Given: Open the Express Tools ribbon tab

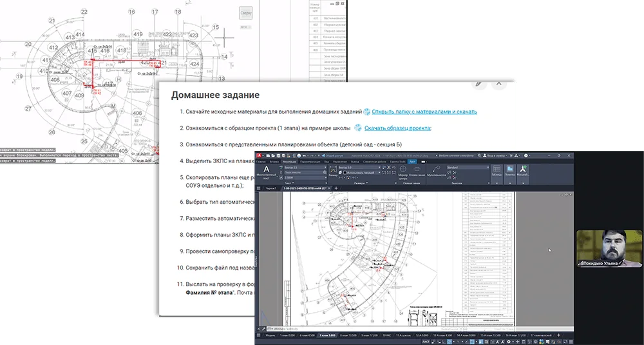Looking at the screenshot, I should tap(397, 162).
